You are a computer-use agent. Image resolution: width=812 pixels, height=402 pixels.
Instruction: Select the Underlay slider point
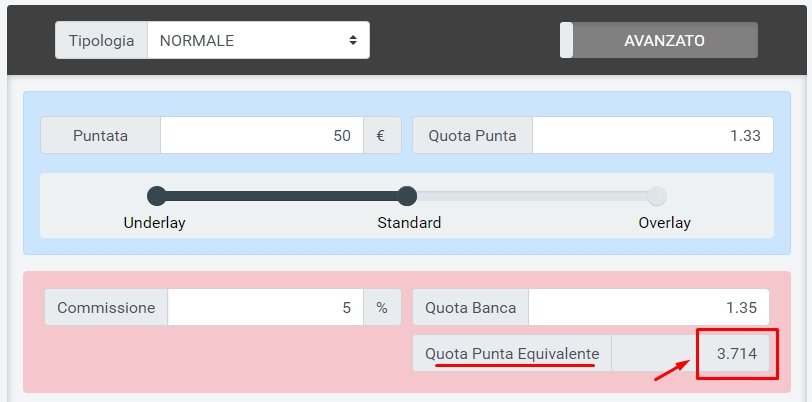(156, 196)
